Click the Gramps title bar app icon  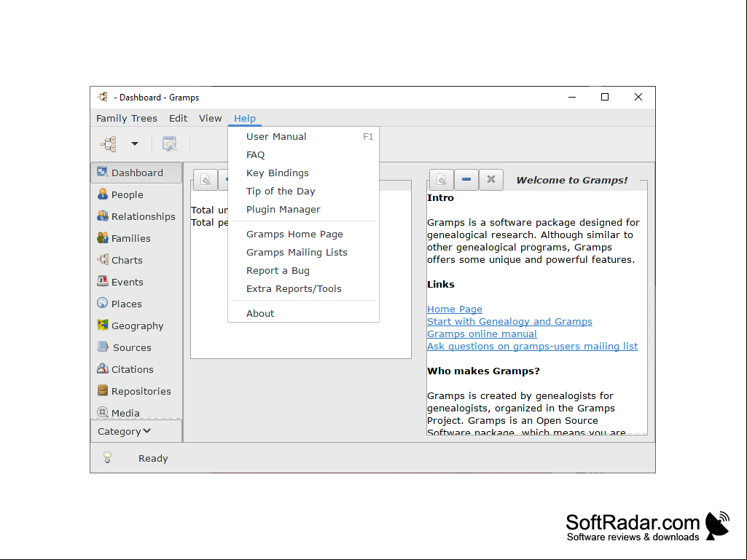[103, 97]
